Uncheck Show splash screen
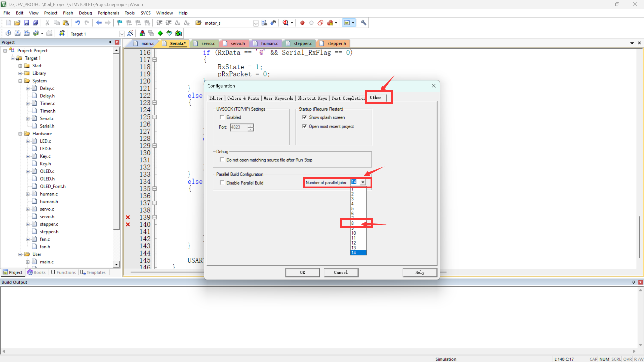This screenshot has width=644, height=362. coord(304,117)
